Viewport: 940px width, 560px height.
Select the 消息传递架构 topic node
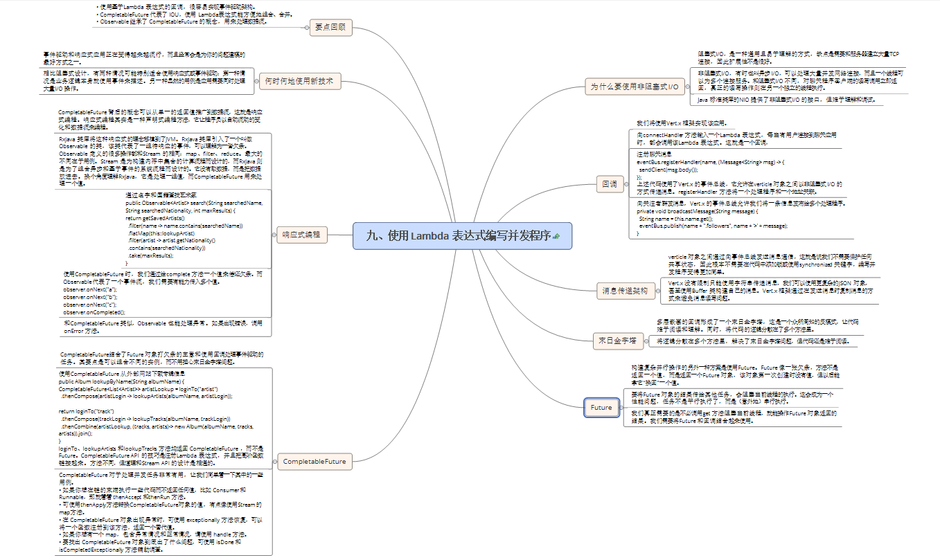click(625, 291)
